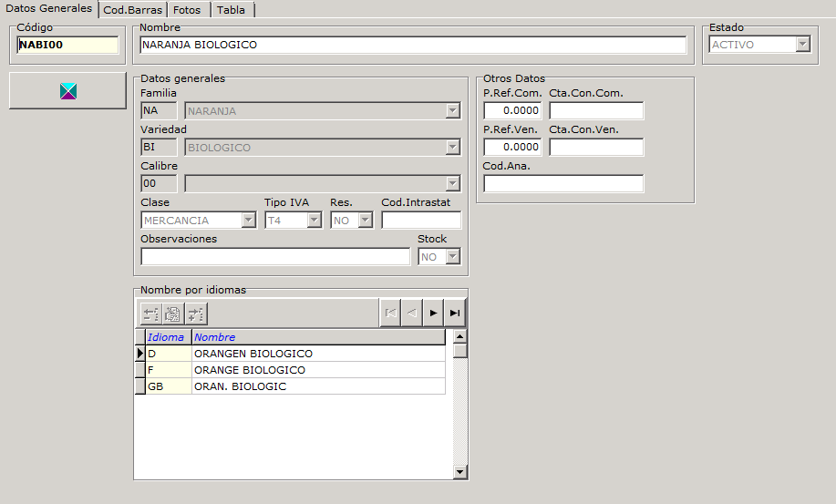Expand the Tipo IVA dropdown
The width and height of the screenshot is (836, 504).
click(314, 221)
